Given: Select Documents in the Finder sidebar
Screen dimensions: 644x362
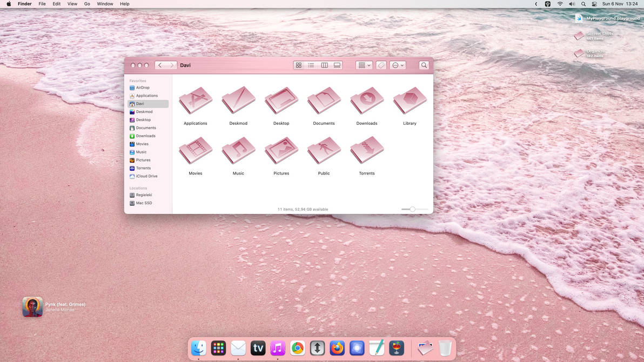Looking at the screenshot, I should (148, 128).
